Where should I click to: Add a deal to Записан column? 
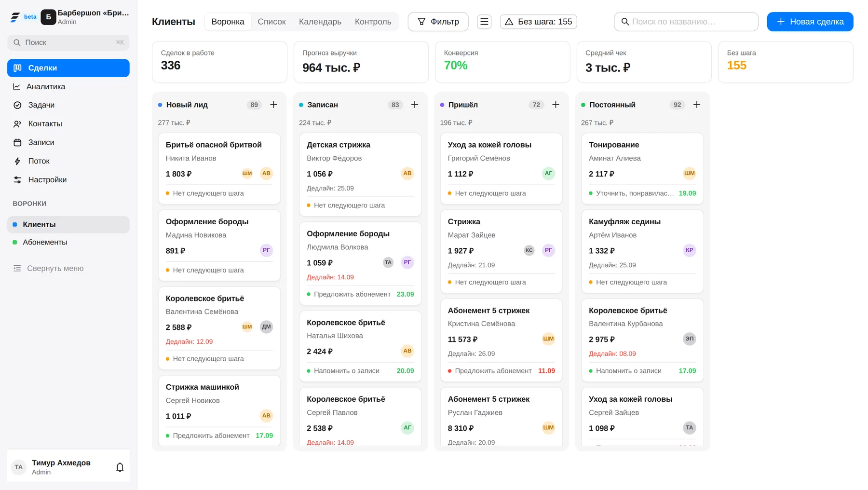(x=415, y=105)
